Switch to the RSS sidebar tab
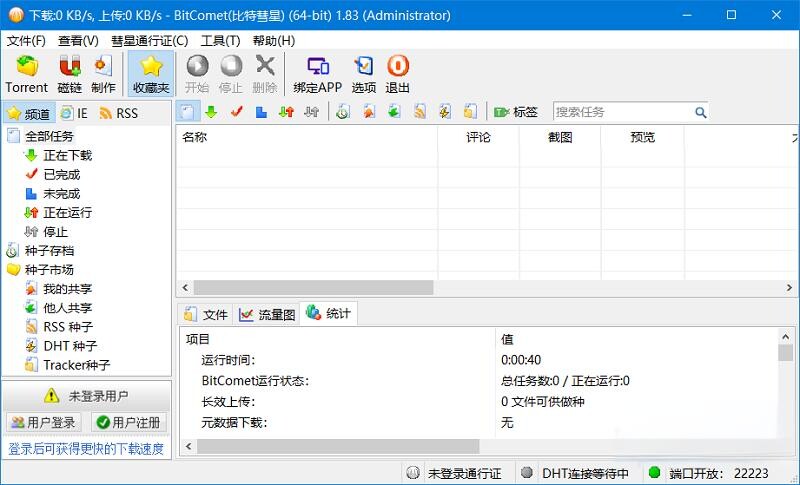Image resolution: width=800 pixels, height=485 pixels. click(118, 113)
